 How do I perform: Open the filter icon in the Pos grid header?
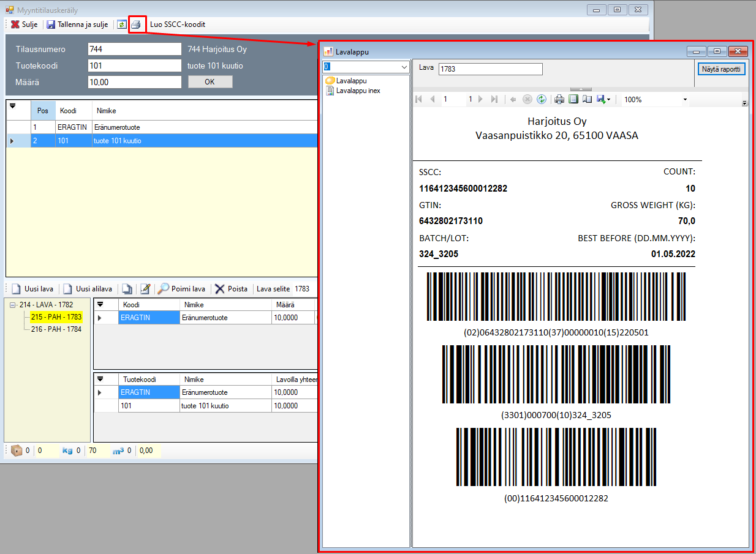click(x=12, y=107)
